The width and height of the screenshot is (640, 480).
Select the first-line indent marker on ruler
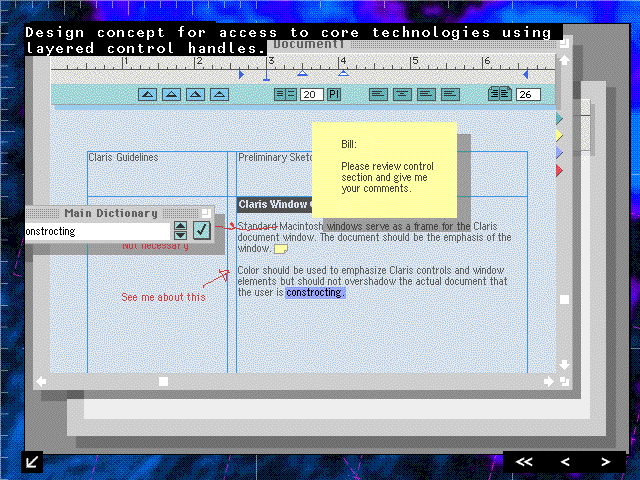[x=267, y=75]
